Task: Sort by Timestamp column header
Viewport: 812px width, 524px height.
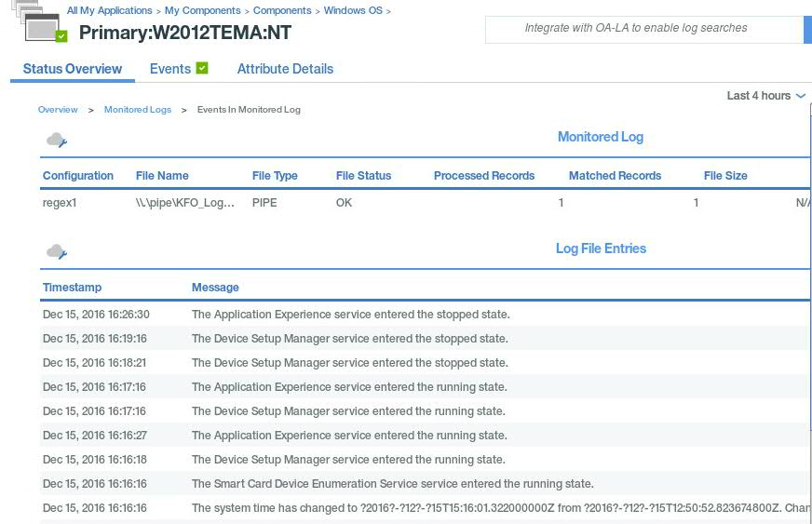Action: 72,288
